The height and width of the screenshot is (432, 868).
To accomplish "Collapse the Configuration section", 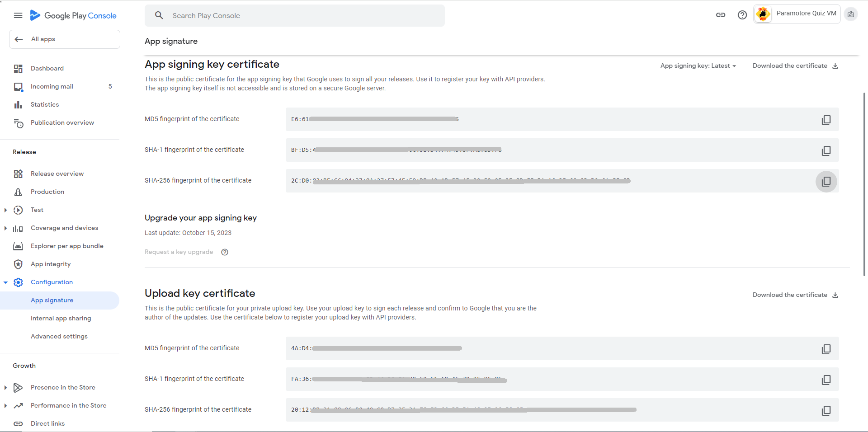I will (x=5, y=282).
